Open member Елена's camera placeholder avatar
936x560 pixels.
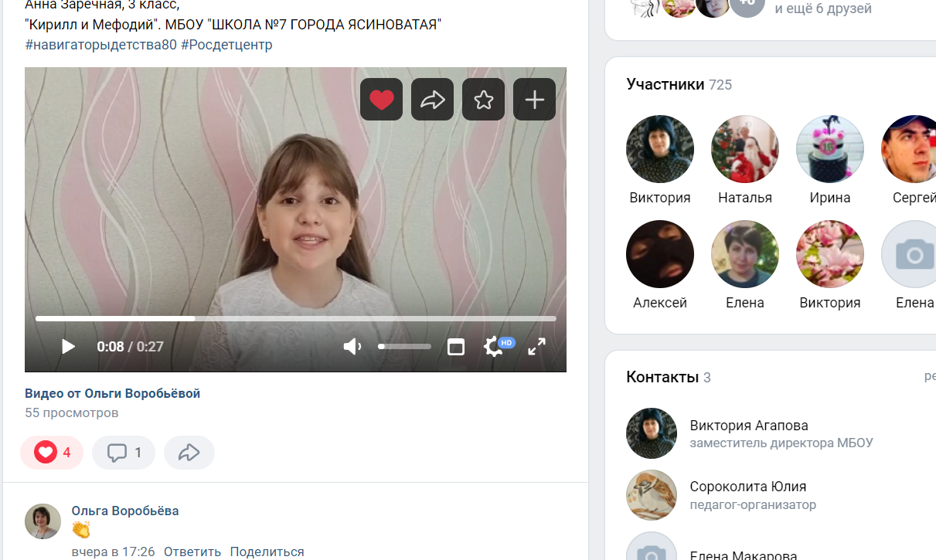click(x=909, y=254)
